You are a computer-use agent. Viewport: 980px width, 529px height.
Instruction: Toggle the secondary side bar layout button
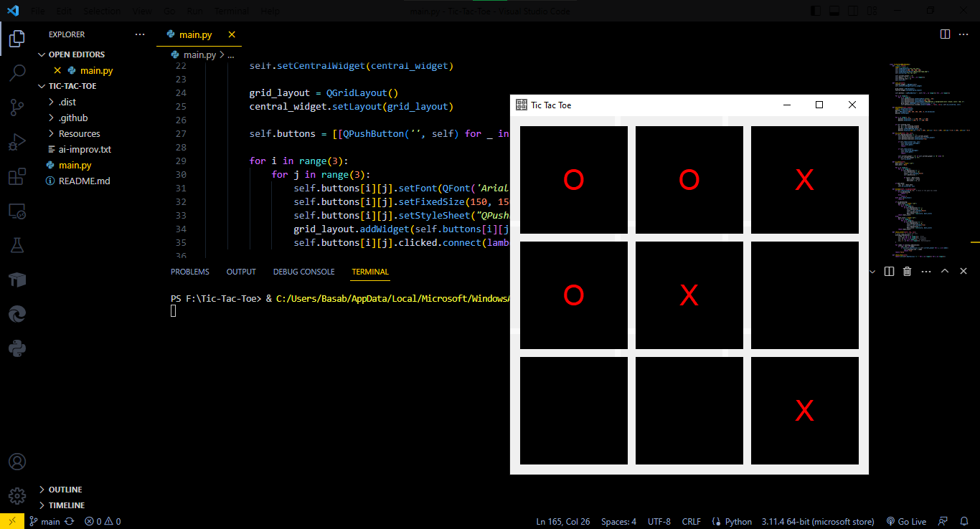pyautogui.click(x=853, y=11)
